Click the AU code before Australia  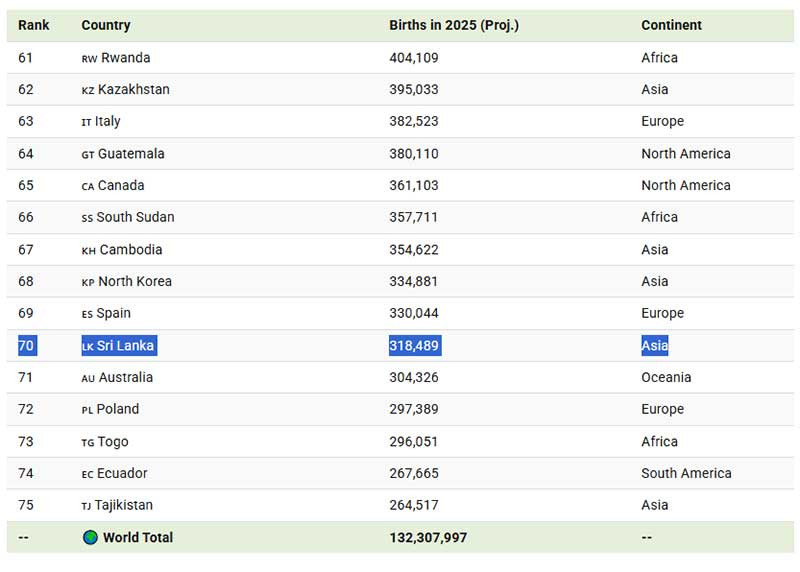[88, 378]
